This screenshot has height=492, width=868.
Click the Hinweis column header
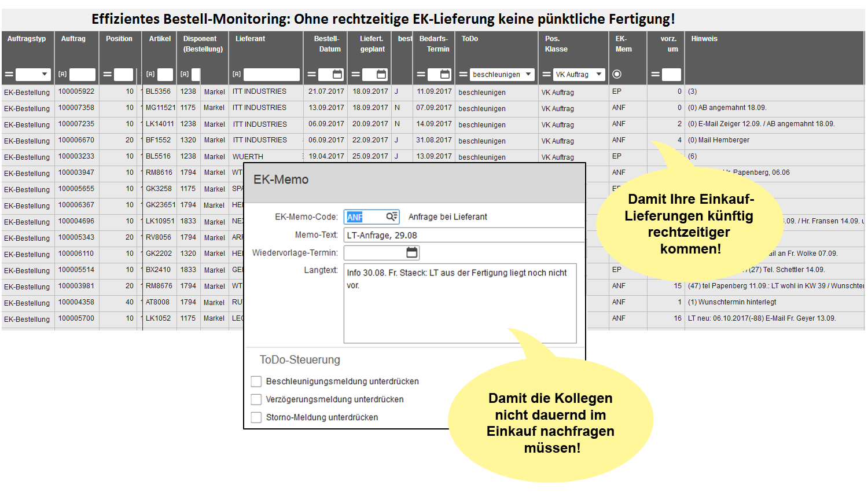pyautogui.click(x=704, y=39)
